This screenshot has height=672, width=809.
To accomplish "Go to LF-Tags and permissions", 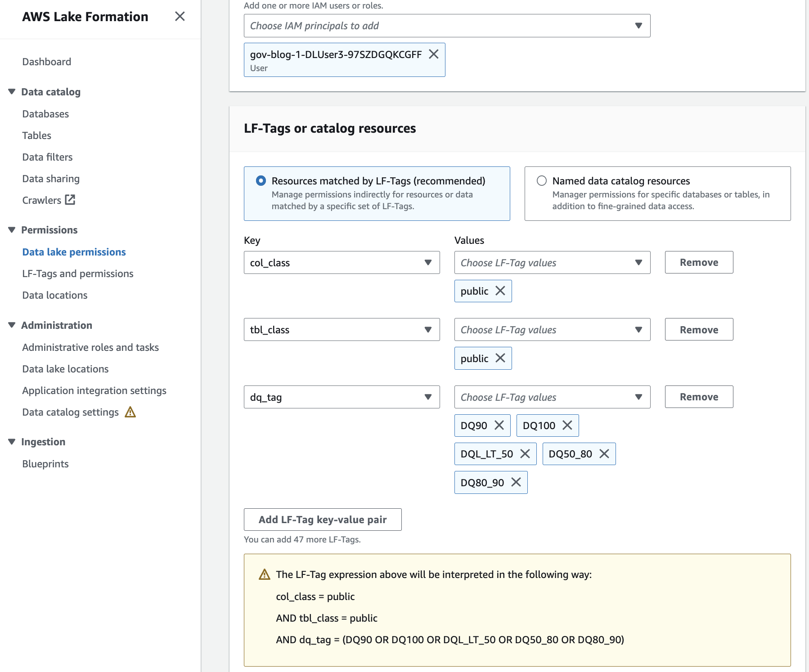I will click(78, 273).
